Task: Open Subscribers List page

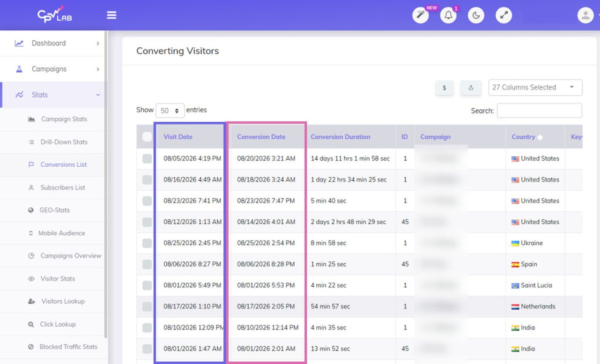Action: point(63,187)
